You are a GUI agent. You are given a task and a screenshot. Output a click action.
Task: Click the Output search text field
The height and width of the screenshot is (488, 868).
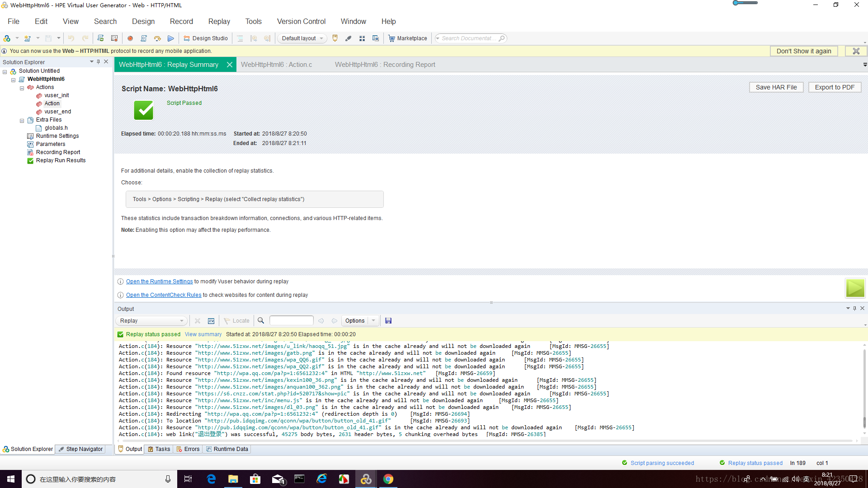click(x=291, y=320)
